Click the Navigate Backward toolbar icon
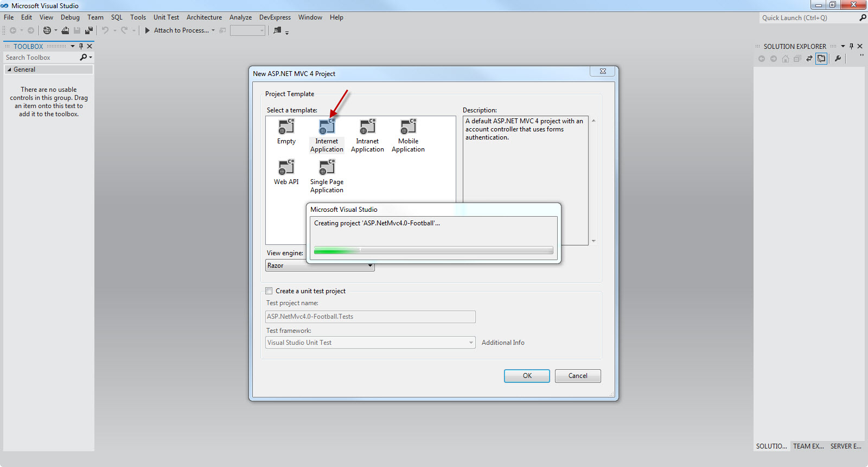 coord(13,30)
